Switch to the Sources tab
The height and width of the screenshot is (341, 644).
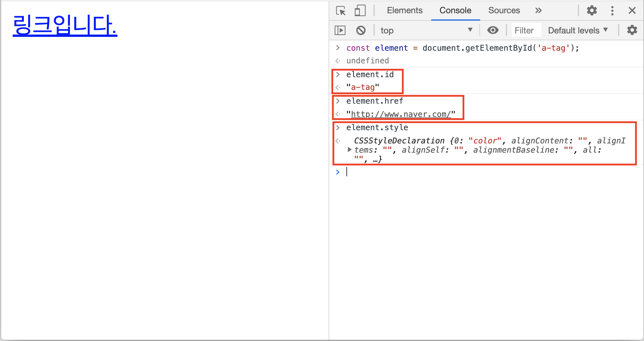[x=504, y=11]
